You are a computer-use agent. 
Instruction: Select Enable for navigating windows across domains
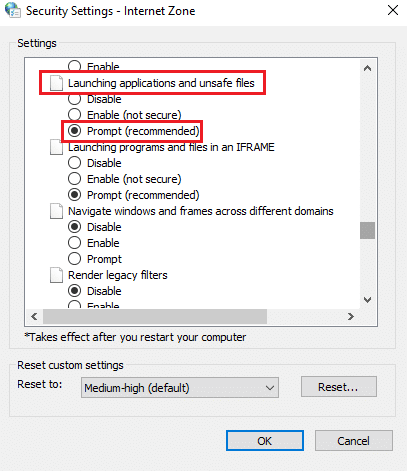[94, 243]
